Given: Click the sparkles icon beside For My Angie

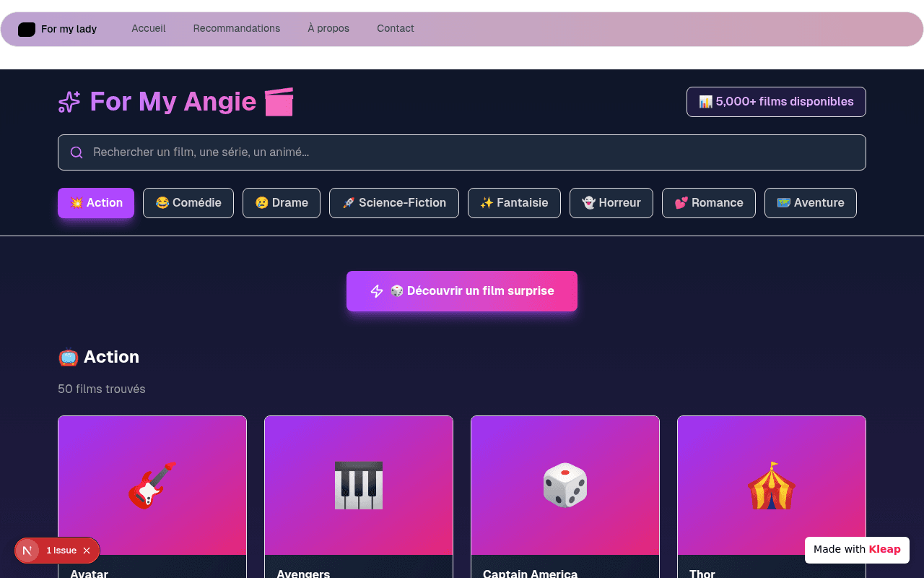Looking at the screenshot, I should pos(69,102).
